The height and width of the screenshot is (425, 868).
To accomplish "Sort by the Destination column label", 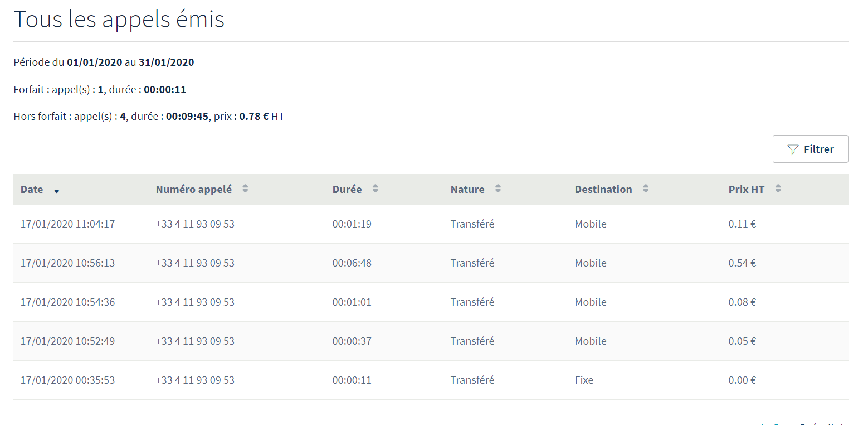I will [x=603, y=189].
